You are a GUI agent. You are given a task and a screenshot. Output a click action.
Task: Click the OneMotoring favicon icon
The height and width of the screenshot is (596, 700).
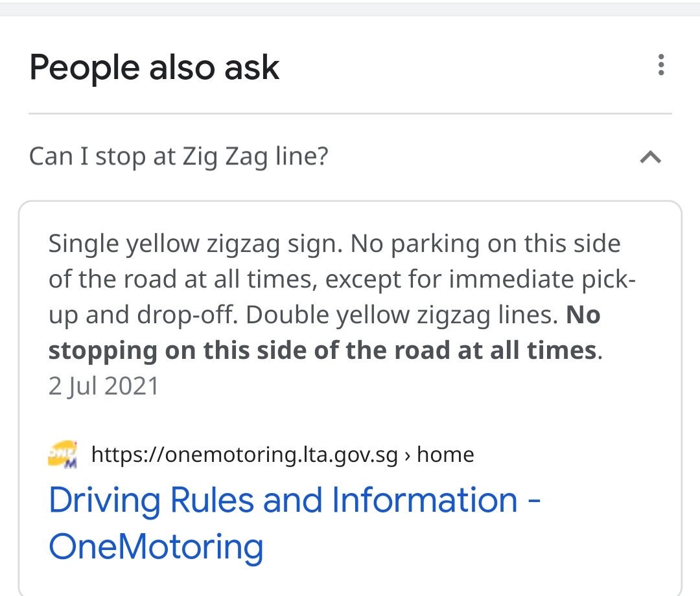tap(62, 455)
